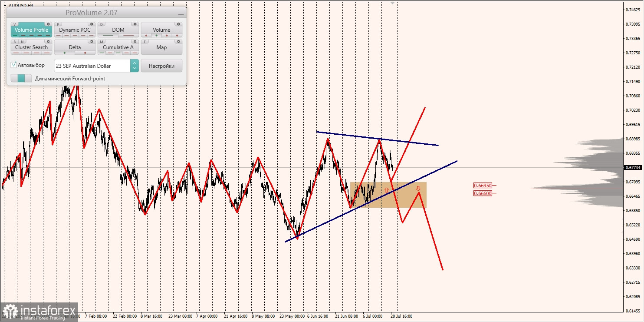The height and width of the screenshot is (322, 644).
Task: Click the N hotkey tag on Cluster Search
Action: [22, 42]
